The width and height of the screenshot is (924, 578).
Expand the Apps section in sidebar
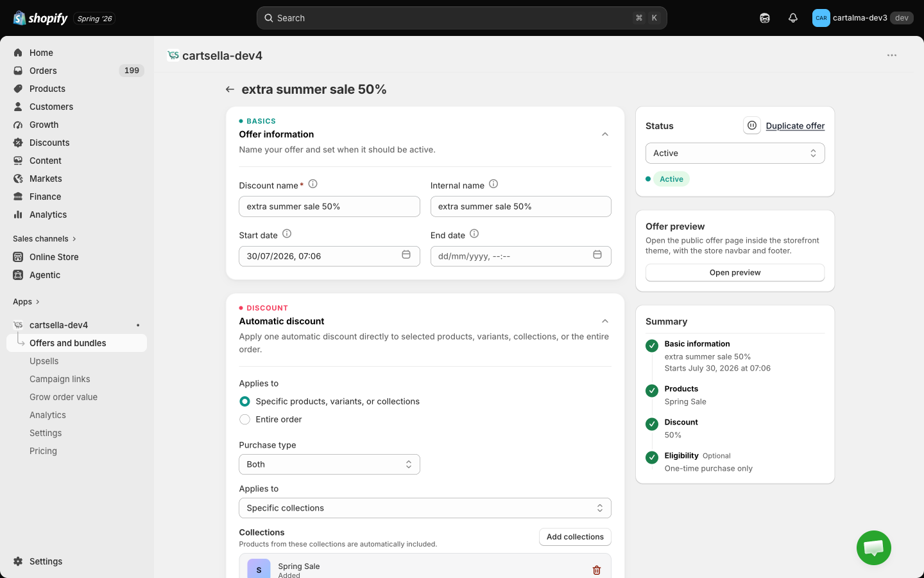(26, 302)
